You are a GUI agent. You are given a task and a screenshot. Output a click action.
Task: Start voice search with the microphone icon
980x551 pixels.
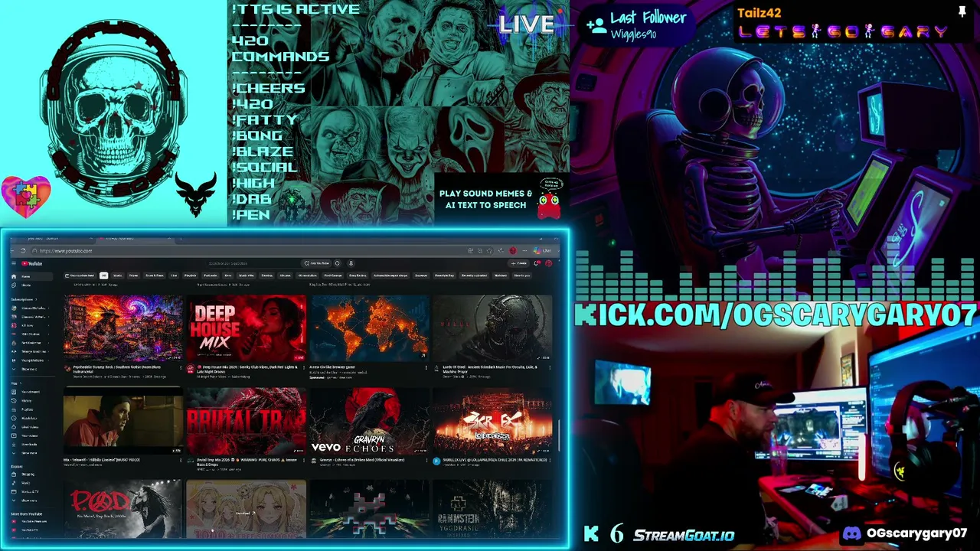point(350,263)
